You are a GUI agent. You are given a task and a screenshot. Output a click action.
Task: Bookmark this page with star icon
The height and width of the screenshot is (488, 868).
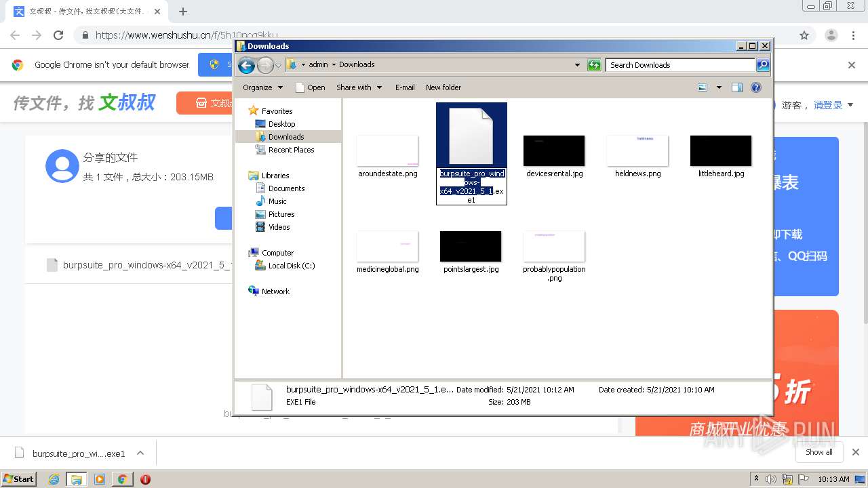point(804,35)
